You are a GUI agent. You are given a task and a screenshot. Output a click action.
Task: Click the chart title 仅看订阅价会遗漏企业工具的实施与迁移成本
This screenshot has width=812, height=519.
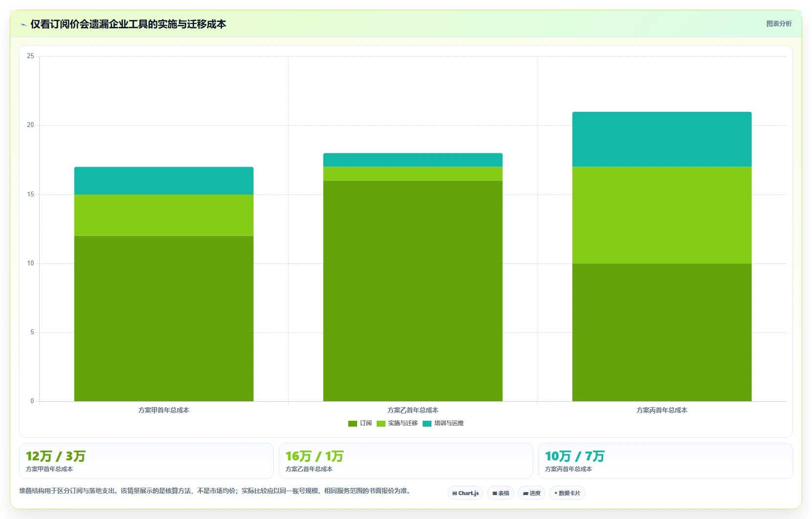point(128,24)
